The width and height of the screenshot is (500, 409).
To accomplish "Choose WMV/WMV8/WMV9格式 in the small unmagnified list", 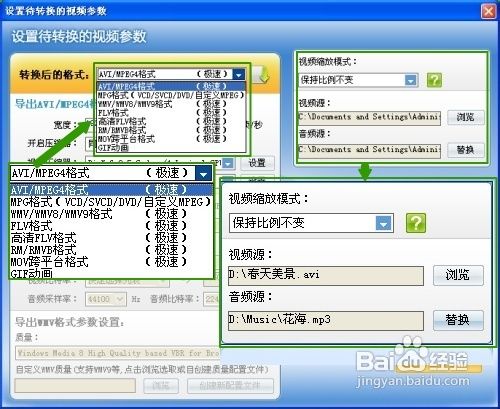I will pos(171,104).
